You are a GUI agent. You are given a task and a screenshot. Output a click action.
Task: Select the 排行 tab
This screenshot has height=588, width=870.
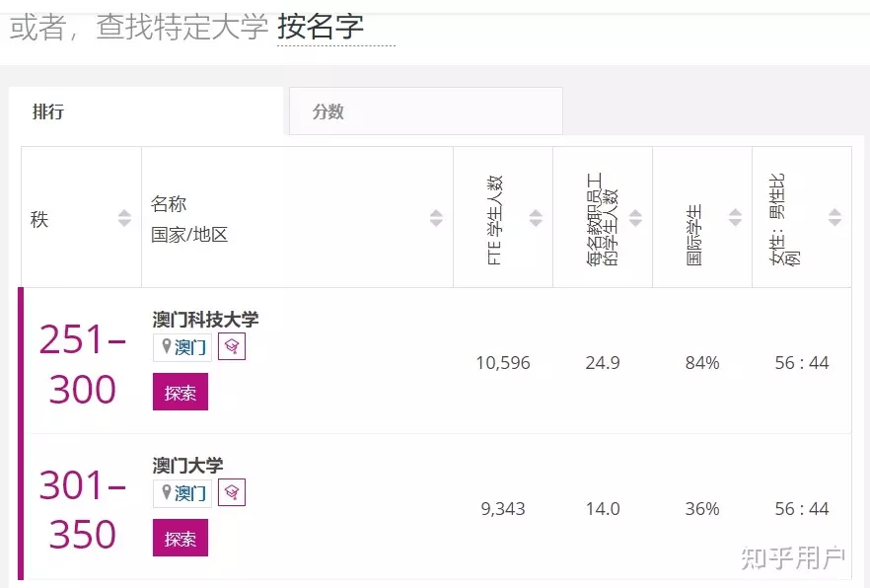tap(49, 111)
